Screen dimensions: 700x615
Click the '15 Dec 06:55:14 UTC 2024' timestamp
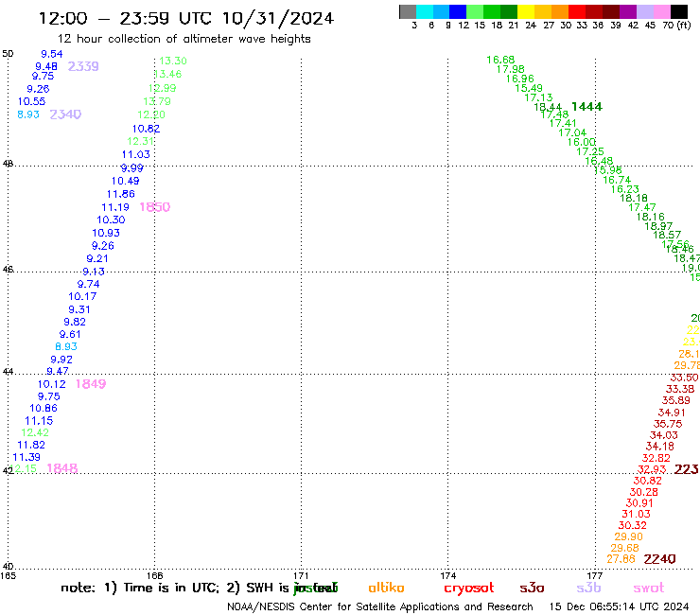coord(619,606)
